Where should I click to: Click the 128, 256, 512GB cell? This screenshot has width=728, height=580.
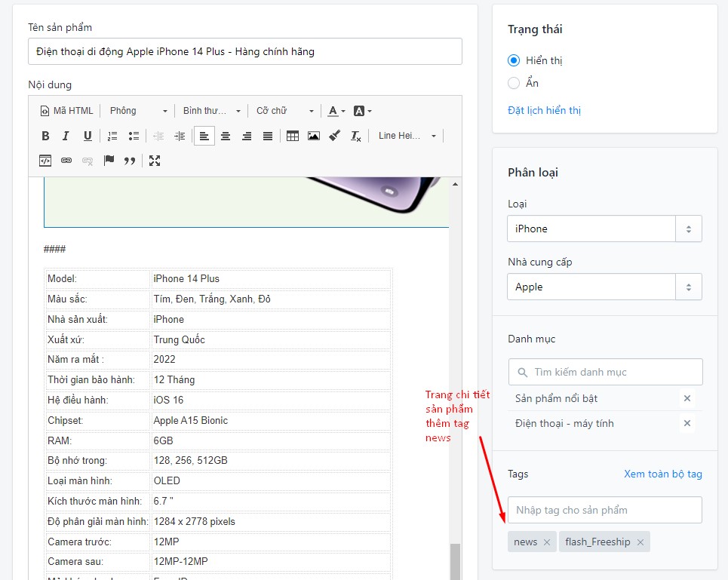pos(271,460)
